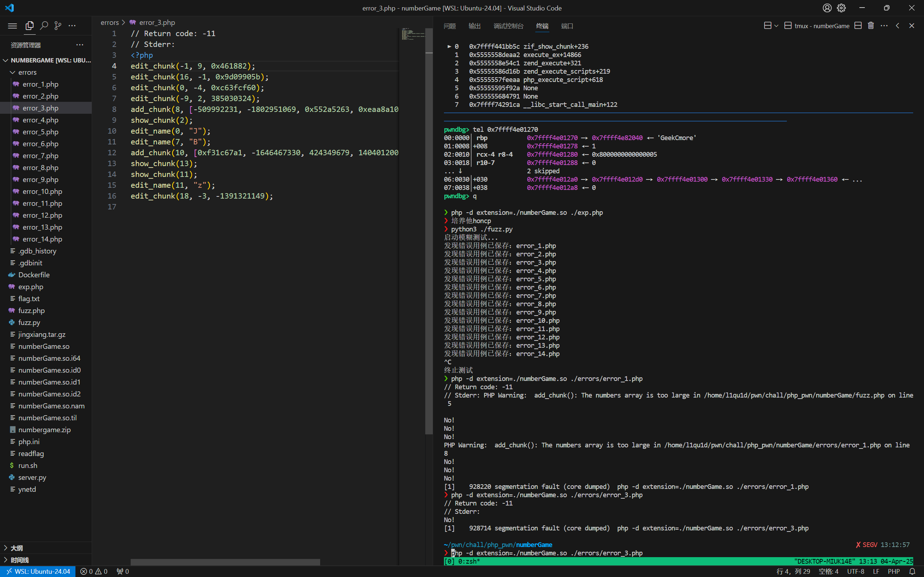This screenshot has height=577, width=924.
Task: Change PHP language mode
Action: tap(893, 571)
